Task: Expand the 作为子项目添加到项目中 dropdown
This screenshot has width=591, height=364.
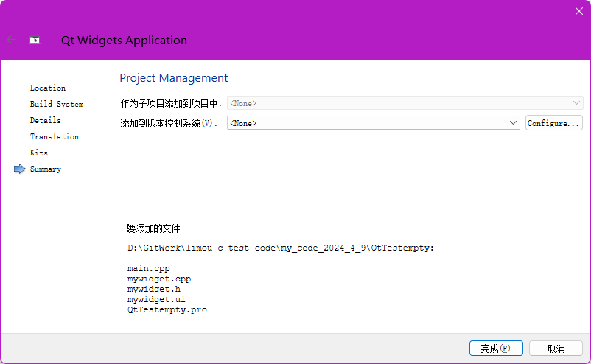Action: click(405, 104)
